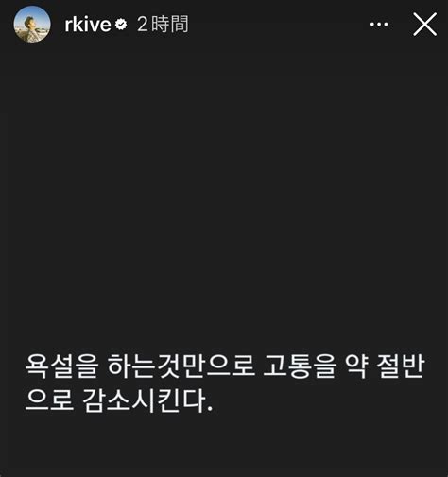The width and height of the screenshot is (448, 477).
Task: Click the 2時間 timestamp label
Action: [163, 25]
